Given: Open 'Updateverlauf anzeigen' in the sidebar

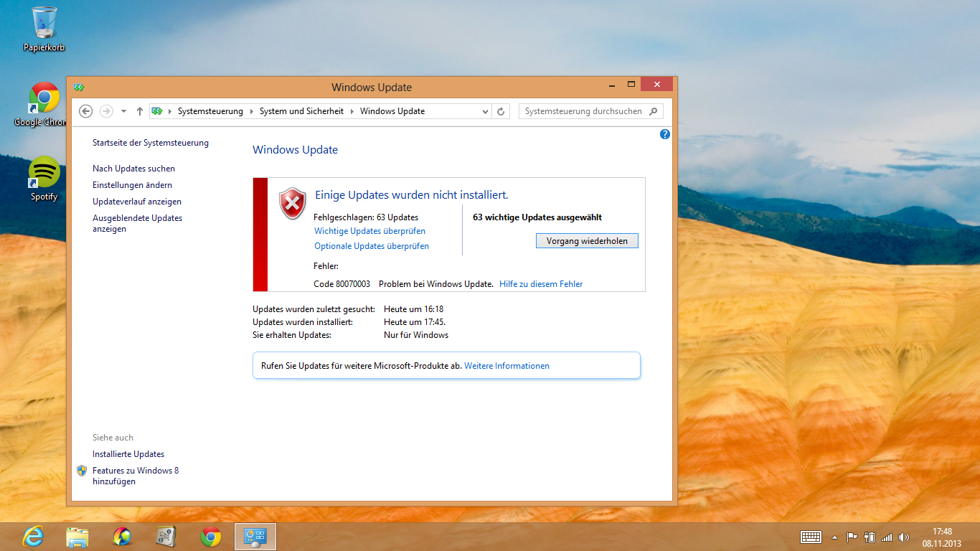Looking at the screenshot, I should pyautogui.click(x=136, y=202).
